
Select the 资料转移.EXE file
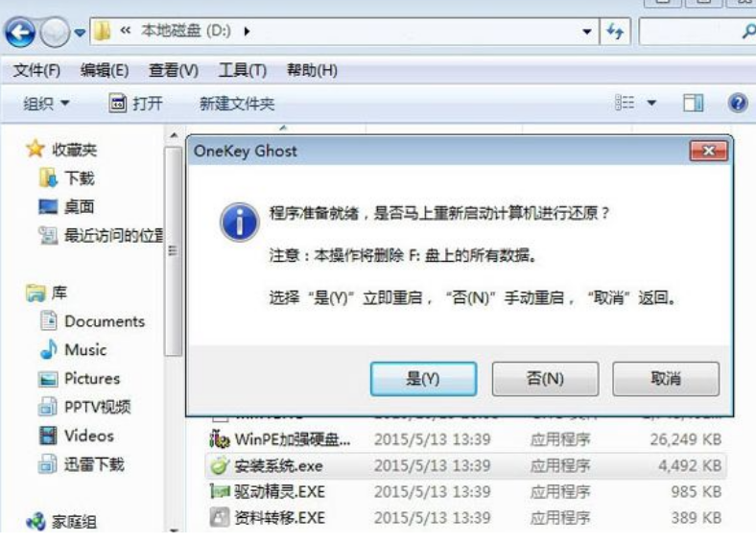click(x=268, y=517)
